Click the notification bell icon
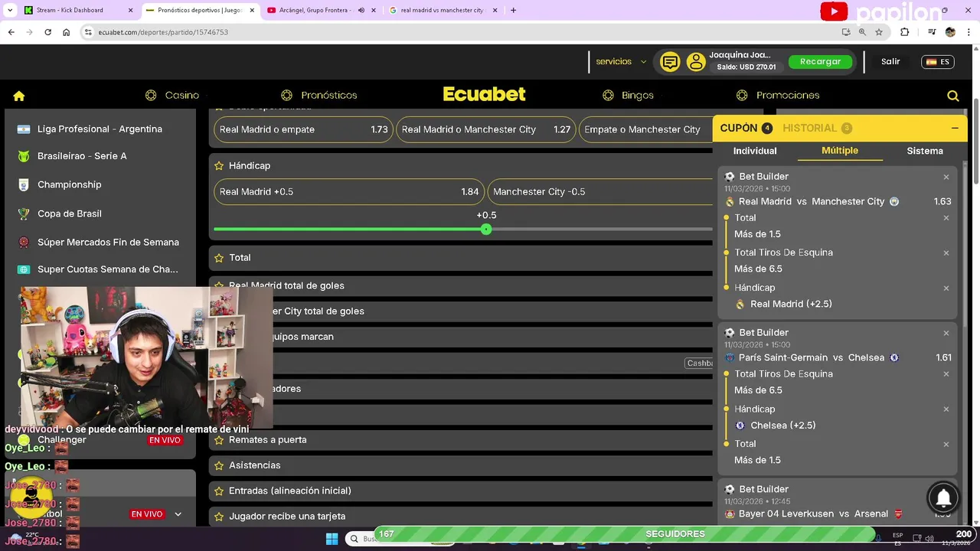Image resolution: width=980 pixels, height=551 pixels. pyautogui.click(x=943, y=498)
